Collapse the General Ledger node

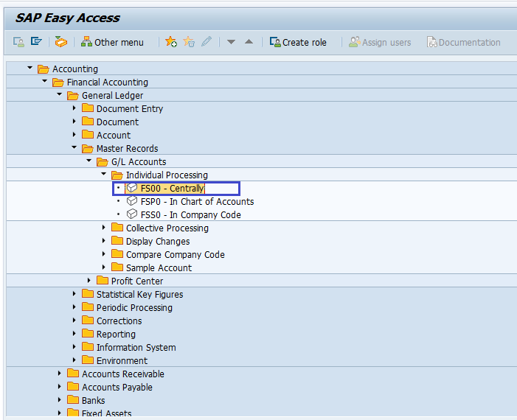tap(59, 94)
